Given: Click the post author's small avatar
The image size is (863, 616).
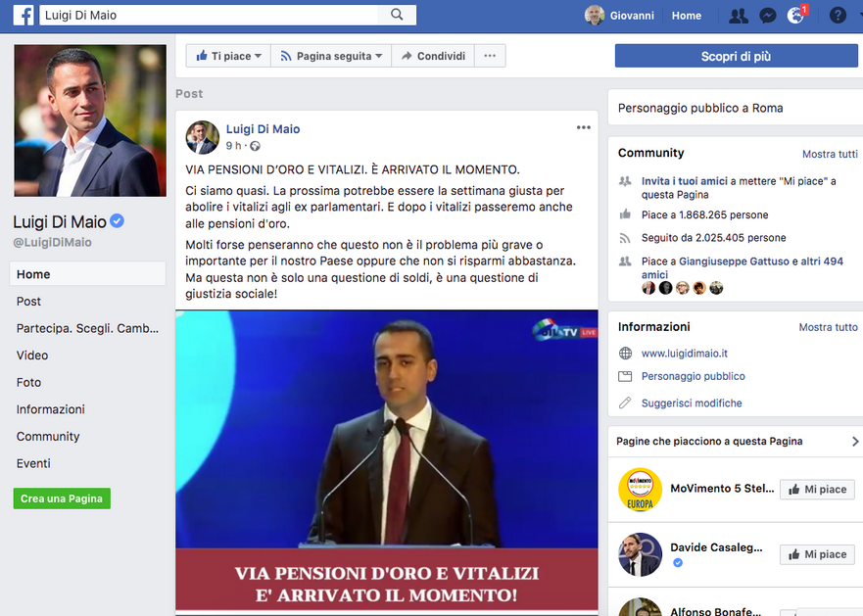Looking at the screenshot, I should 202,137.
